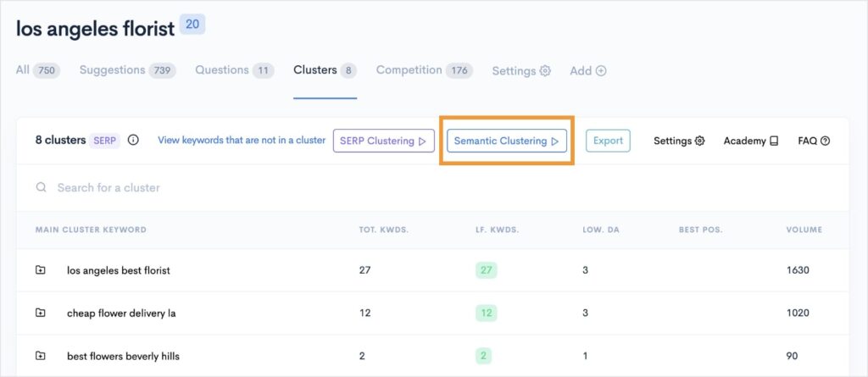Click the Academy book icon

pyautogui.click(x=774, y=141)
